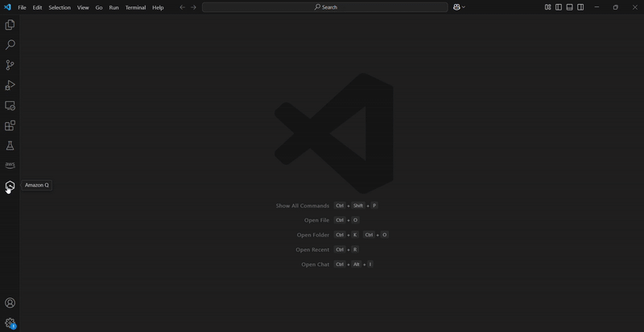Viewport: 644px width, 332px height.
Task: Go forward with the right arrow
Action: pyautogui.click(x=193, y=7)
